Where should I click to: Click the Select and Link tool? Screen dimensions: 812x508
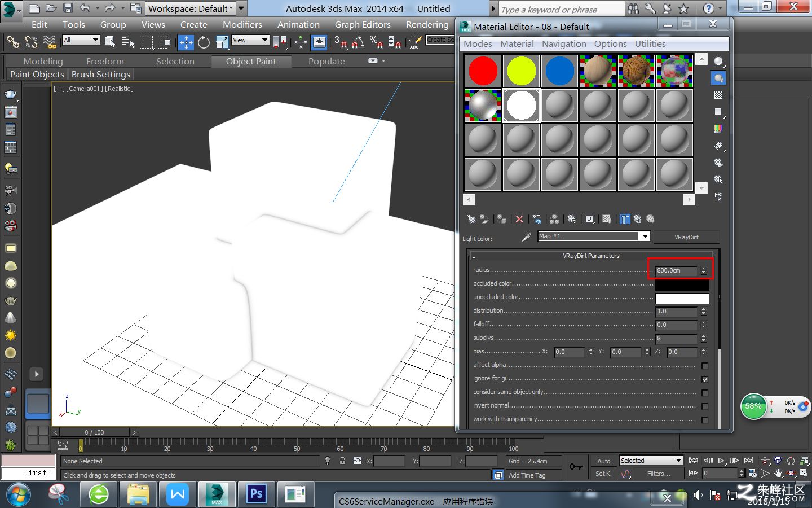(13, 42)
